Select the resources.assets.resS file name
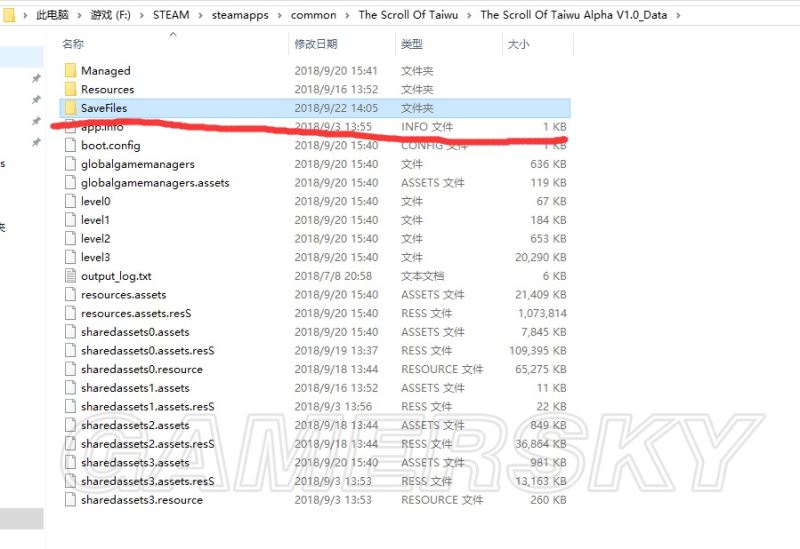This screenshot has height=549, width=800. tap(136, 313)
